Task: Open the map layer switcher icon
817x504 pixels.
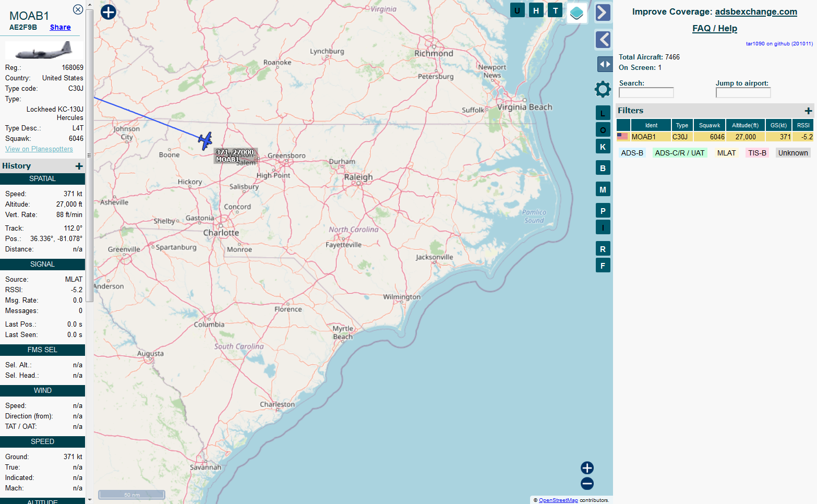Action: pos(576,14)
